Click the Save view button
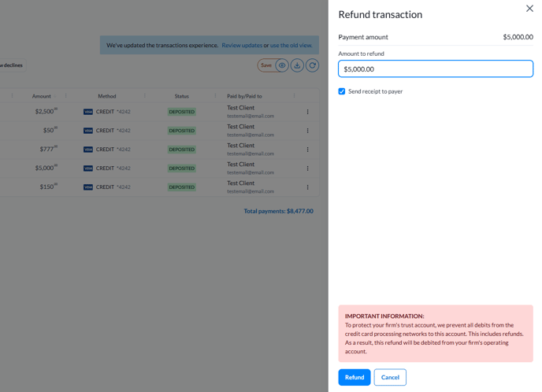Screen dimensions: 542x392 (265, 65)
